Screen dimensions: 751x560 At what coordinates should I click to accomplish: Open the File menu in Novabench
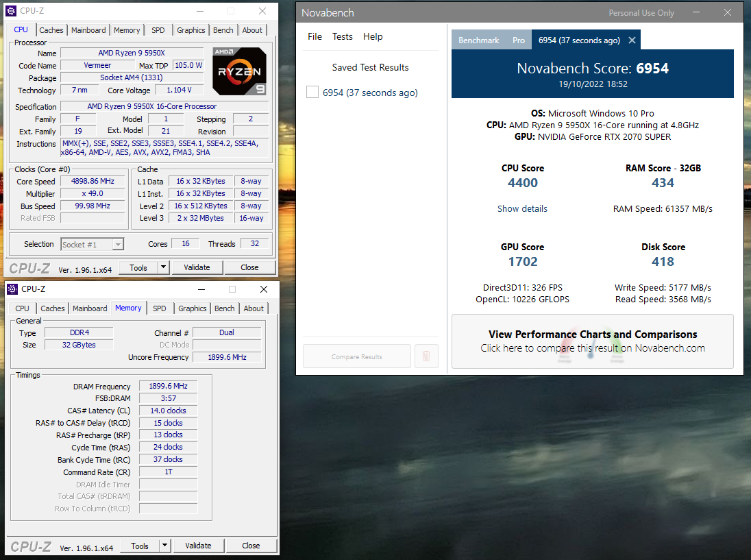pyautogui.click(x=315, y=36)
